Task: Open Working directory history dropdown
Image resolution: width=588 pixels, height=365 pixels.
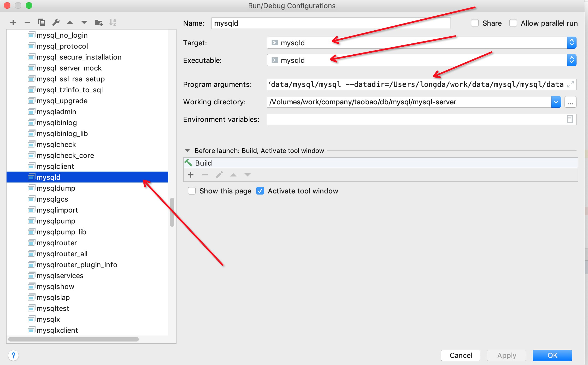Action: click(556, 102)
